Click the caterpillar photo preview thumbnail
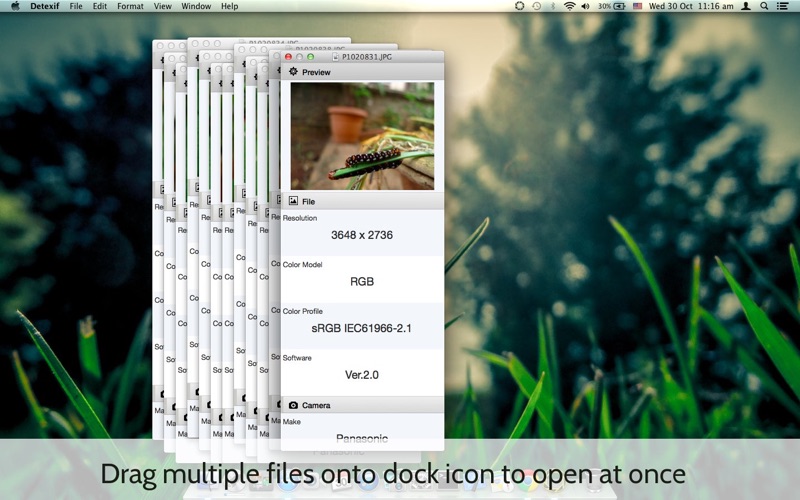This screenshot has width=800, height=500. coord(362,136)
